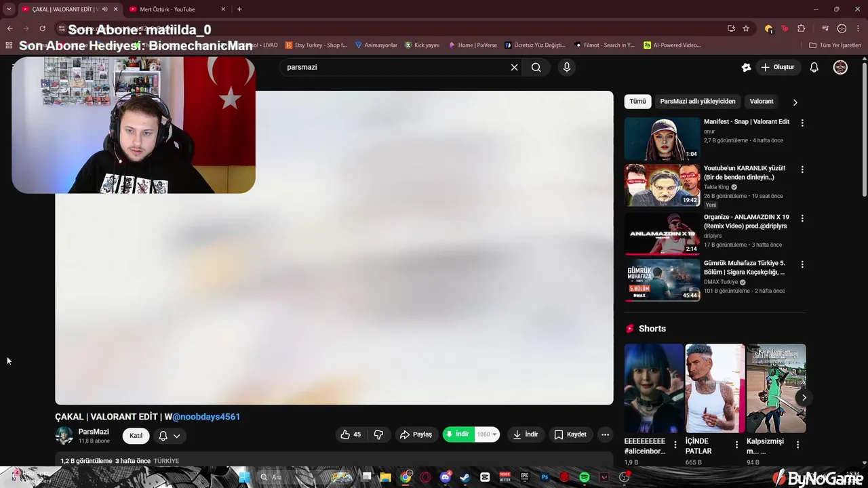The height and width of the screenshot is (488, 868).
Task: Join the channel with Katıl
Action: point(136,436)
